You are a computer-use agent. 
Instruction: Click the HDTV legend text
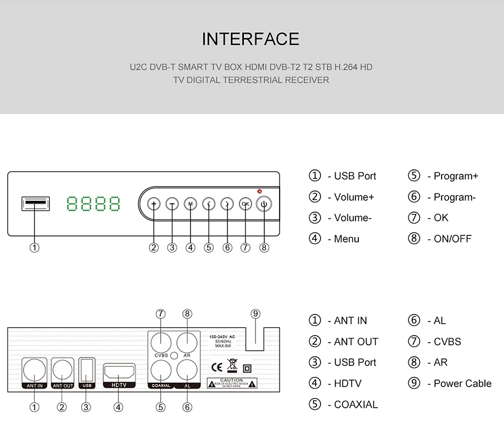coord(348,384)
